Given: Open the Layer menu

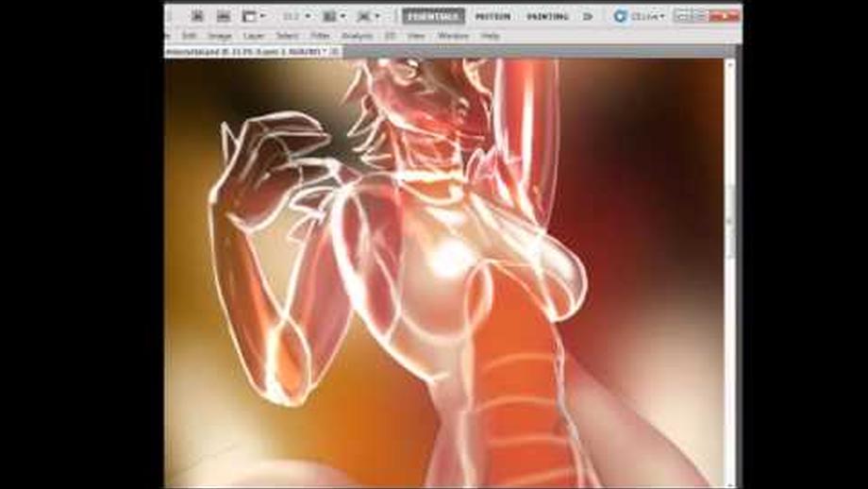Looking at the screenshot, I should 254,36.
